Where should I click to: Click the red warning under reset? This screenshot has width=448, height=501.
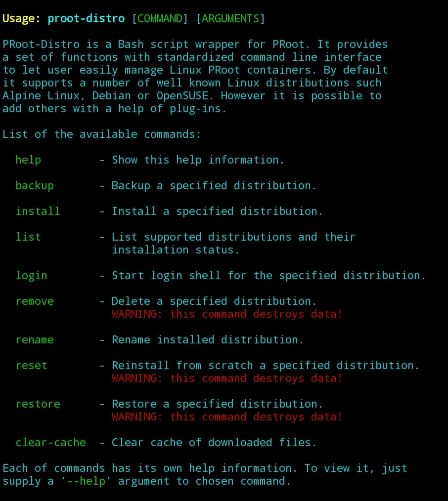tap(227, 378)
